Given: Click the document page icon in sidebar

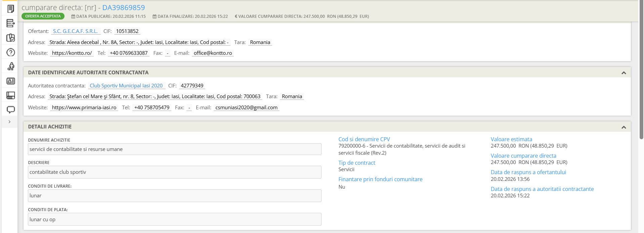Looking at the screenshot, I should [10, 9].
